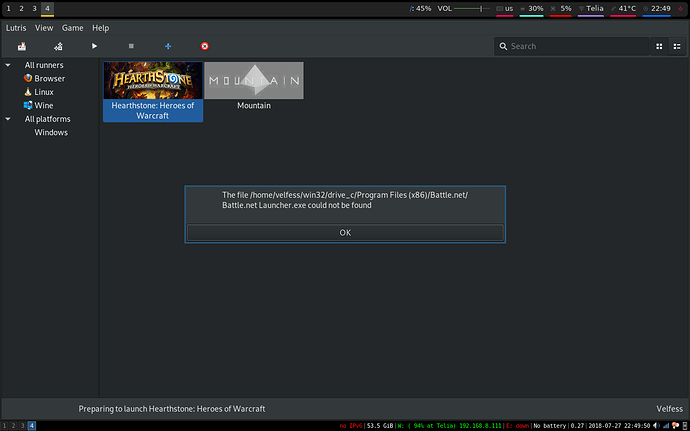Image resolution: width=690 pixels, height=431 pixels.
Task: Select the Windows platform
Action: 51,133
